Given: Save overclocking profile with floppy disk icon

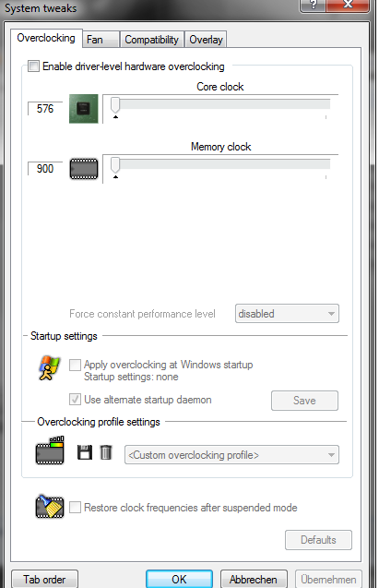Looking at the screenshot, I should pos(85,452).
